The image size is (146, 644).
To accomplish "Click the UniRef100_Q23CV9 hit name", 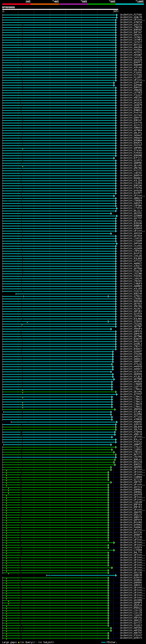I will 131,372.
